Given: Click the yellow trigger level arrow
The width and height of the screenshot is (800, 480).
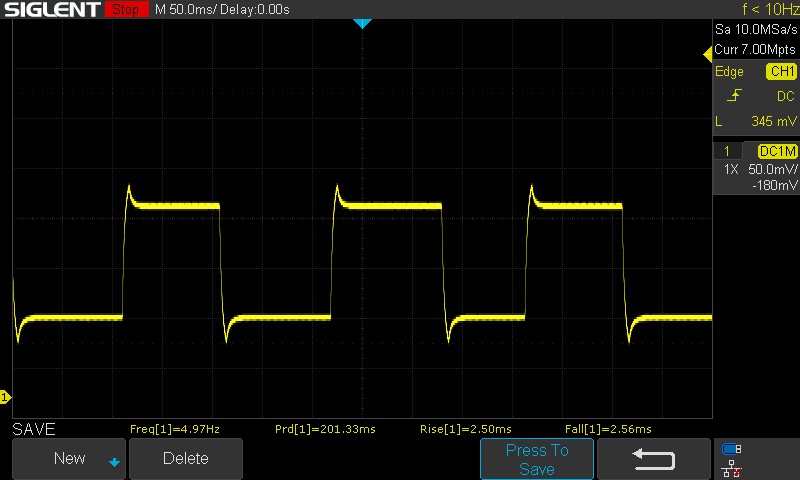Looking at the screenshot, I should [708, 54].
